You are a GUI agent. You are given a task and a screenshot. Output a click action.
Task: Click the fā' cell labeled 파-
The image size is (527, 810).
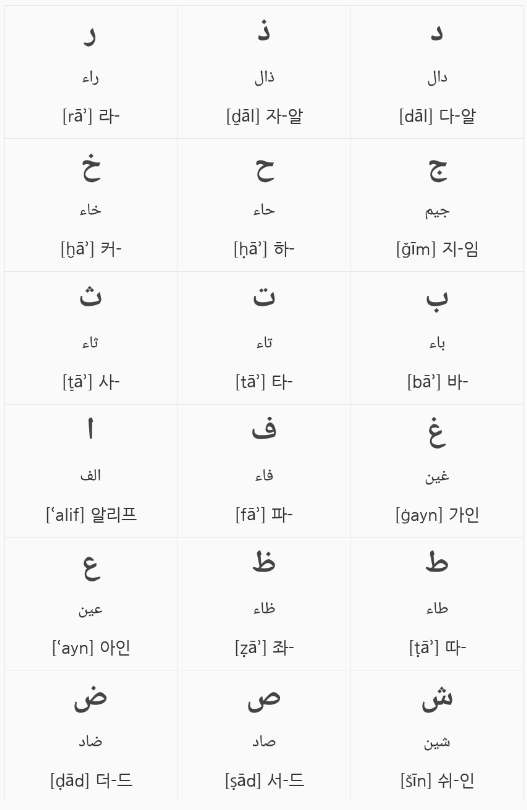click(264, 471)
